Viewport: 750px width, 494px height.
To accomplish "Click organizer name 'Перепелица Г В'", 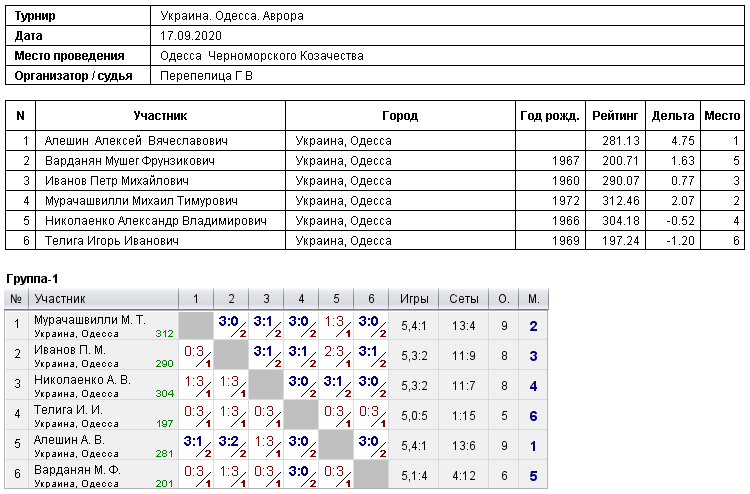I will [x=206, y=76].
